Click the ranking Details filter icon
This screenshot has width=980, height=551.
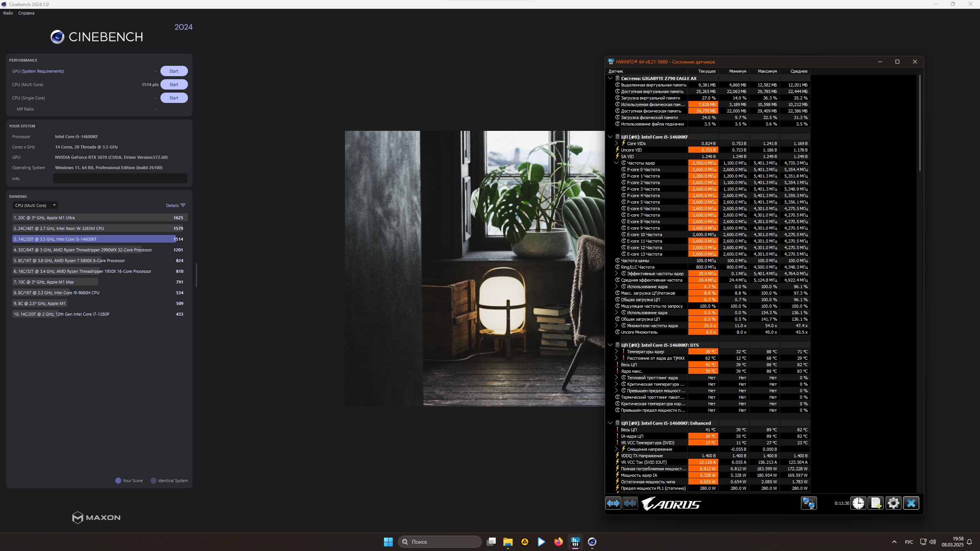(x=183, y=205)
